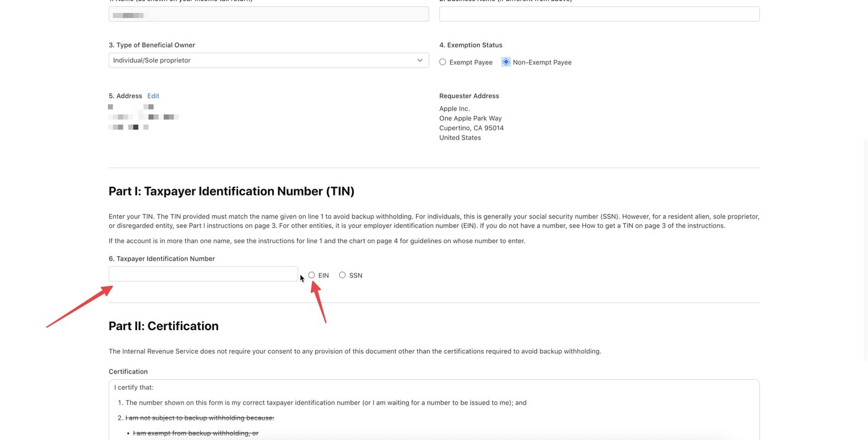
Task: Click the '6. Taxpayer Identification Number' label
Action: (x=162, y=259)
